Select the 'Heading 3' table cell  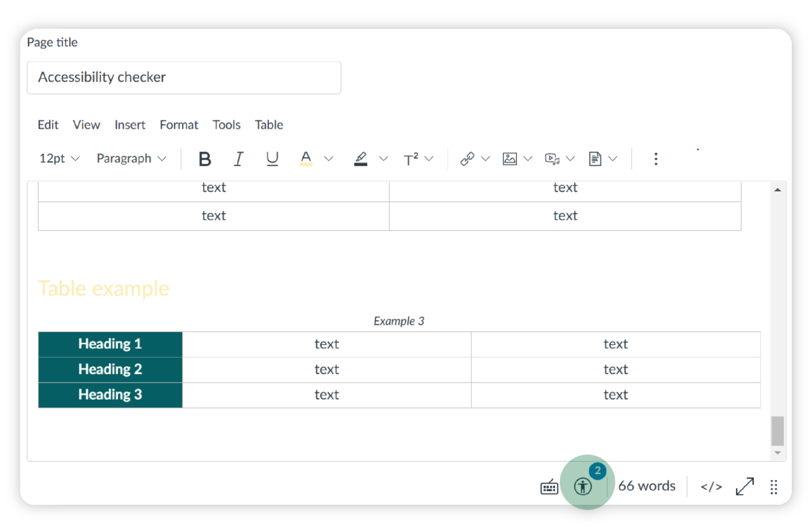click(x=110, y=395)
